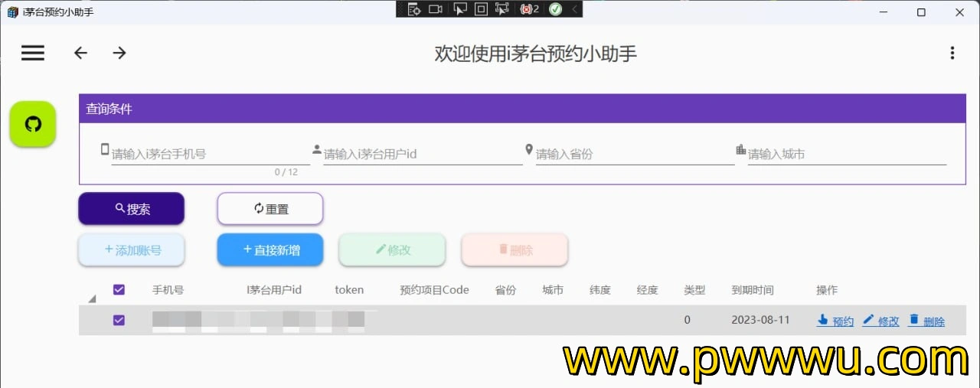Sort by 手机号 column header
This screenshot has height=388, width=980.
click(168, 290)
